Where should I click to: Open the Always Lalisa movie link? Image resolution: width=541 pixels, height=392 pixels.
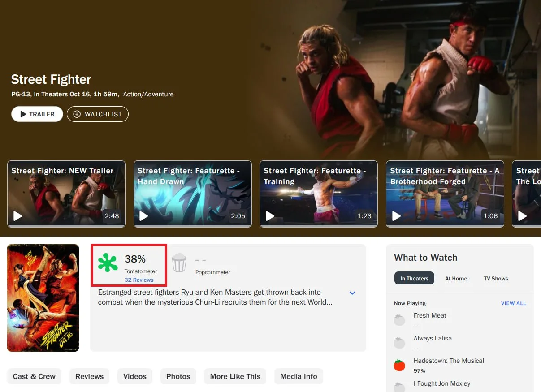[x=433, y=338]
